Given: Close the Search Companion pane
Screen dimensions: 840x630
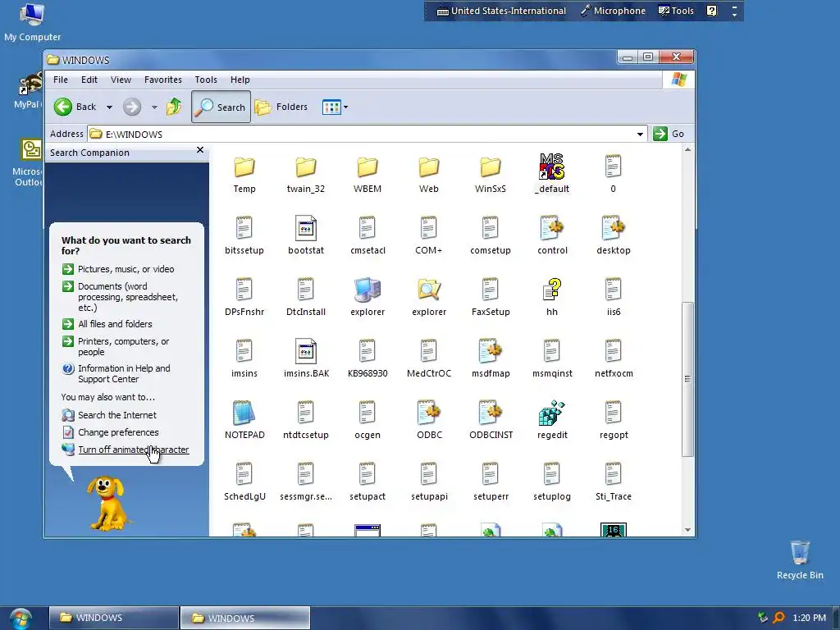Looking at the screenshot, I should coord(200,150).
